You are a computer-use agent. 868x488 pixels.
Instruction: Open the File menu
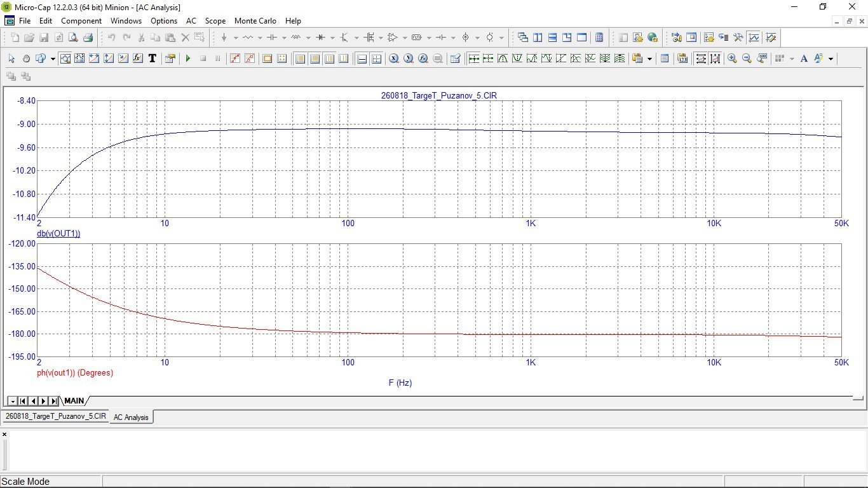click(25, 21)
